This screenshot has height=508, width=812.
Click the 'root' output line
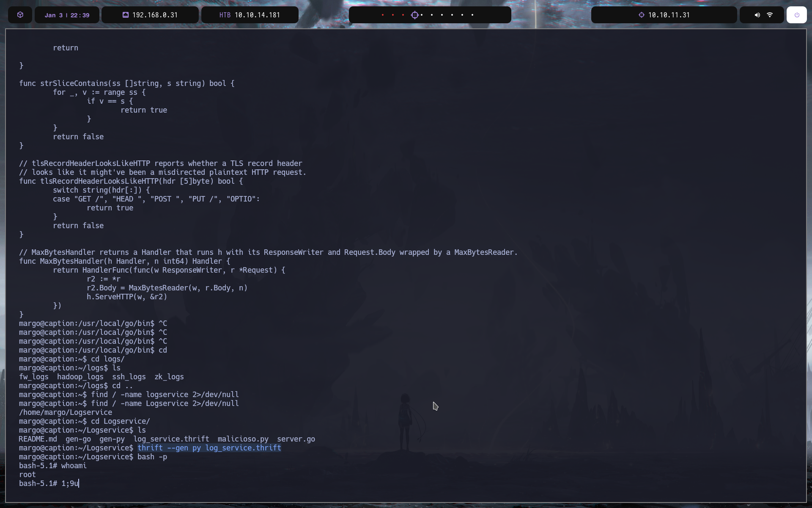click(x=27, y=475)
